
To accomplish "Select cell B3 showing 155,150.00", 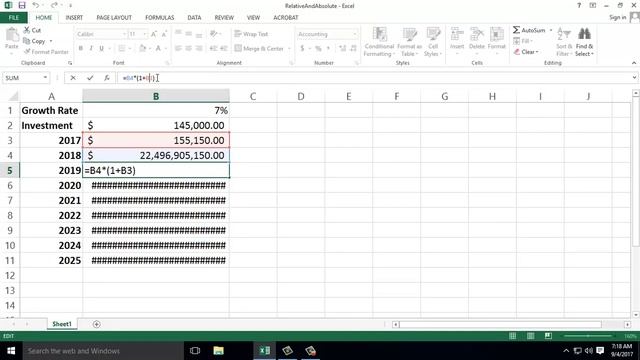I will tap(156, 140).
